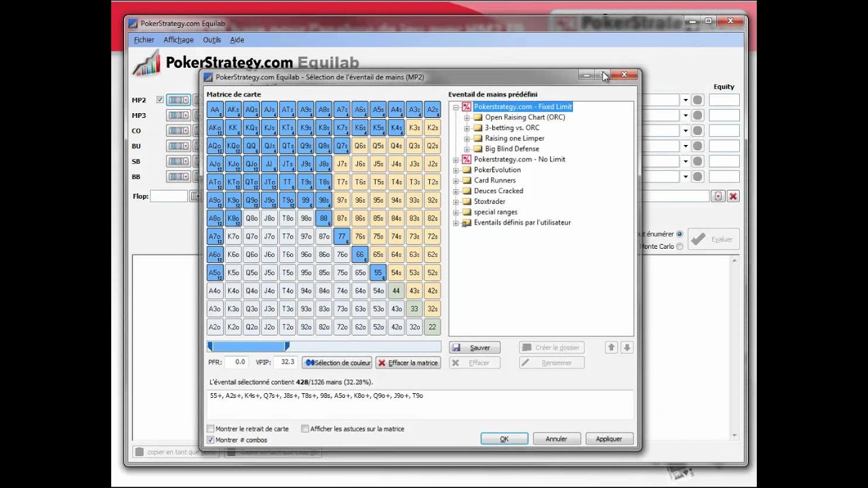Click the copier en tant que clipboard icon

coord(140,451)
